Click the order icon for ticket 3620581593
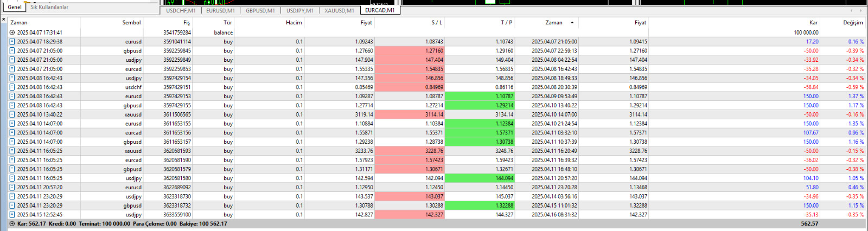 [12, 151]
